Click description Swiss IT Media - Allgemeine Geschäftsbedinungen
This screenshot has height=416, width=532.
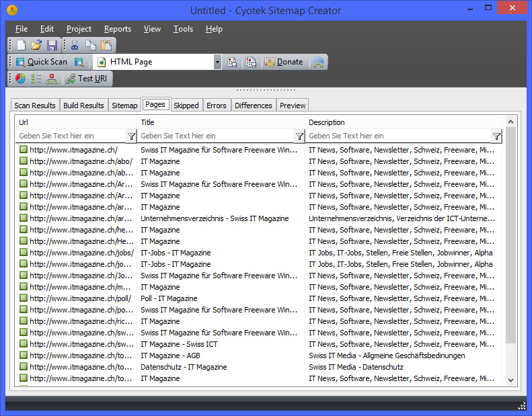[x=387, y=356]
